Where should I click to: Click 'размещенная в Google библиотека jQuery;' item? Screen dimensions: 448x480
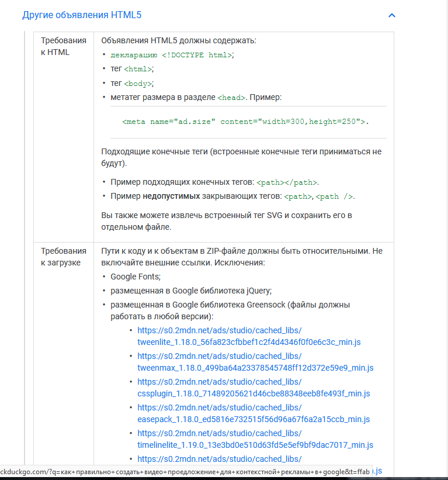pos(191,291)
